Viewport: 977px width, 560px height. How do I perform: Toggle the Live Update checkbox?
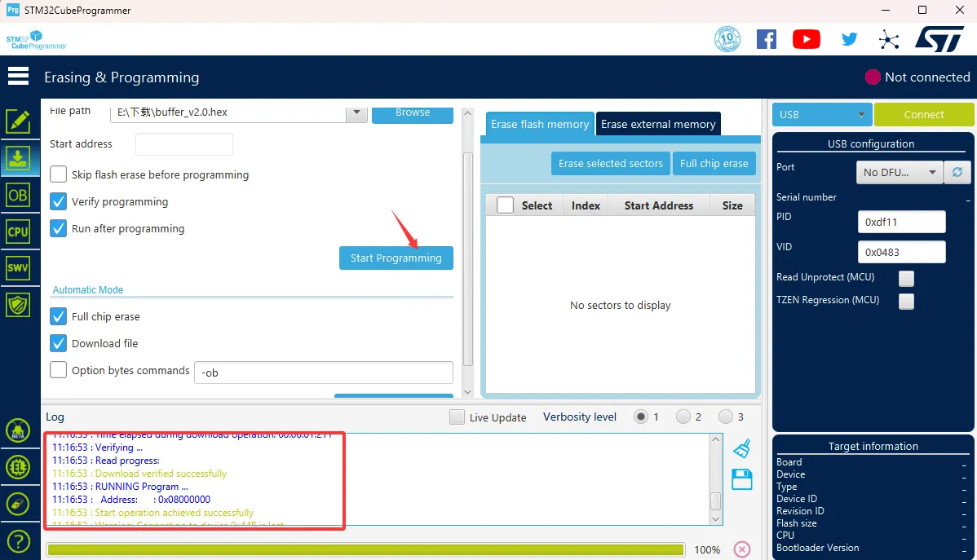[x=458, y=417]
